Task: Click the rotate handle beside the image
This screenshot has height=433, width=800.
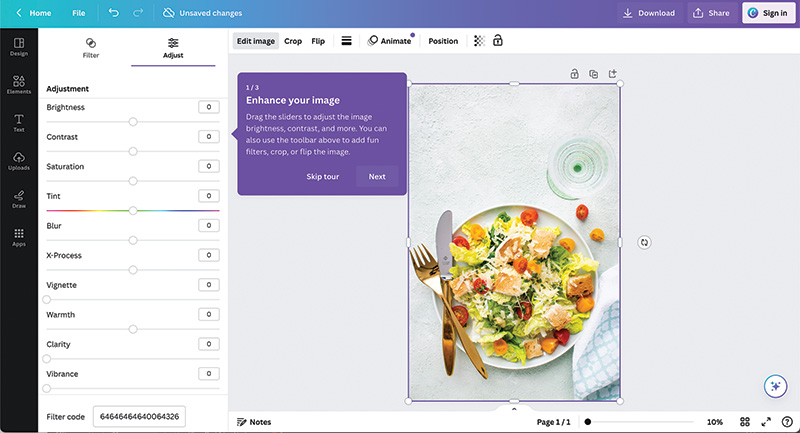Action: pos(644,242)
